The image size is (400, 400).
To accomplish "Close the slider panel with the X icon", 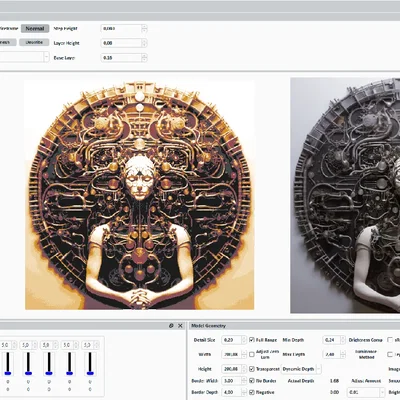I will point(180,326).
